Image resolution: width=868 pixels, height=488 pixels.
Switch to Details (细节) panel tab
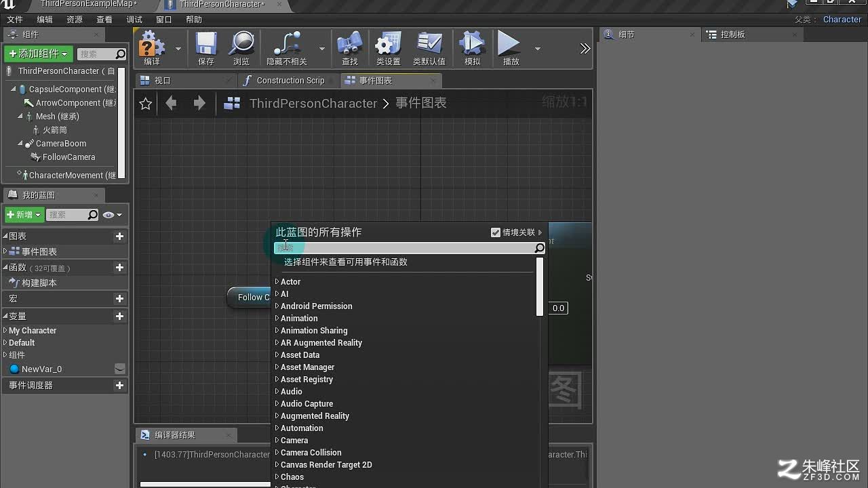[649, 35]
